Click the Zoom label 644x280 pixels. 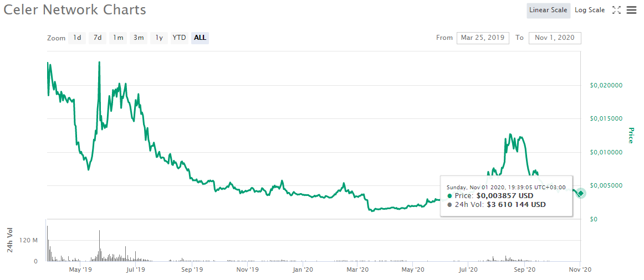click(57, 38)
